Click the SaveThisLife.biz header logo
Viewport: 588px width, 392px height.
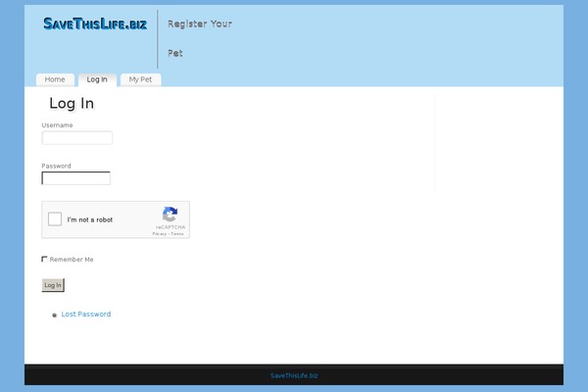pos(95,24)
